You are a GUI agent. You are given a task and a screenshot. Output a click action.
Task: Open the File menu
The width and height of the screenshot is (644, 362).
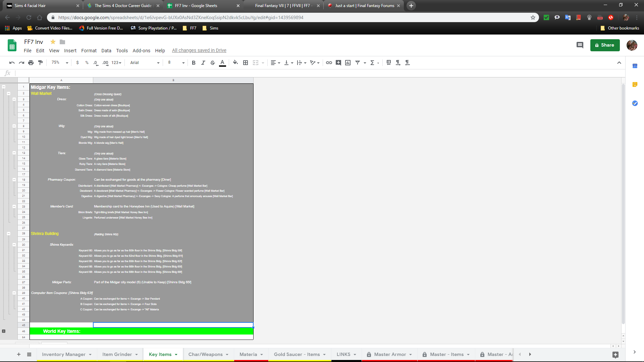28,51
